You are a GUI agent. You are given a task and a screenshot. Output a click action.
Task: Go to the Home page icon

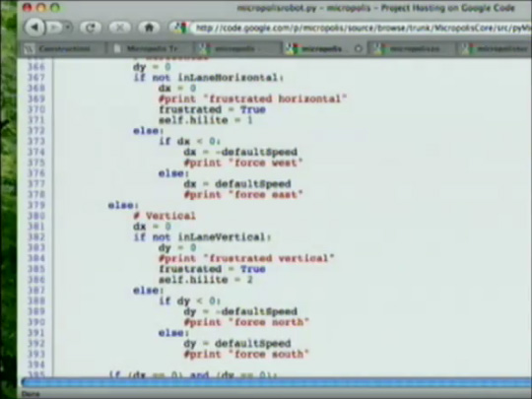[x=150, y=28]
